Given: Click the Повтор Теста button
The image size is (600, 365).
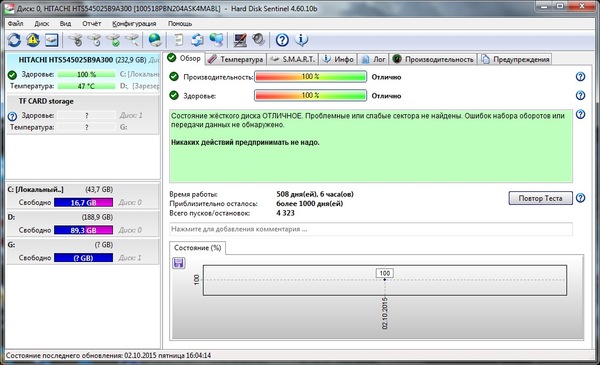Looking at the screenshot, I should click(x=540, y=198).
